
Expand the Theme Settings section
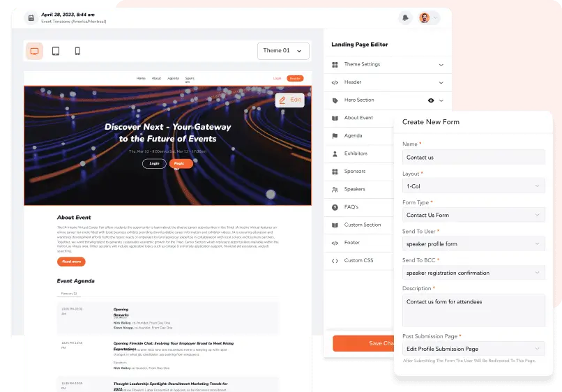pos(388,65)
